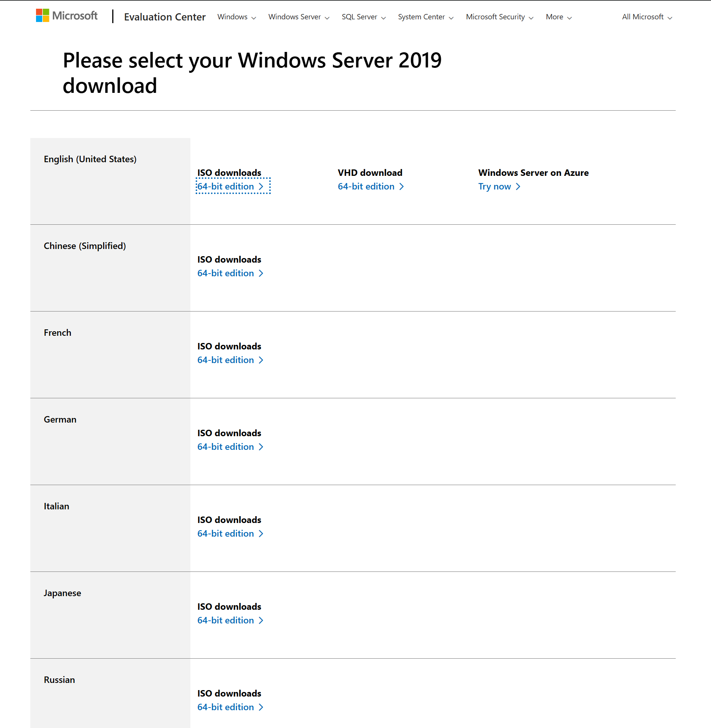Select the German language label
This screenshot has height=728, width=711.
[x=60, y=420]
